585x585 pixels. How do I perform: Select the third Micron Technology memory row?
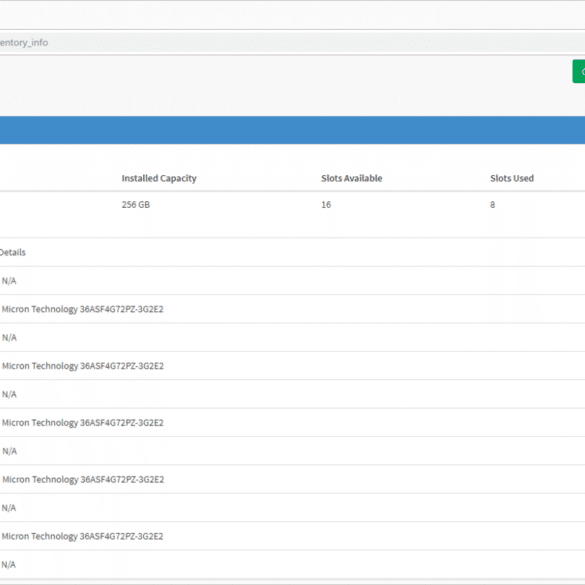click(292, 422)
